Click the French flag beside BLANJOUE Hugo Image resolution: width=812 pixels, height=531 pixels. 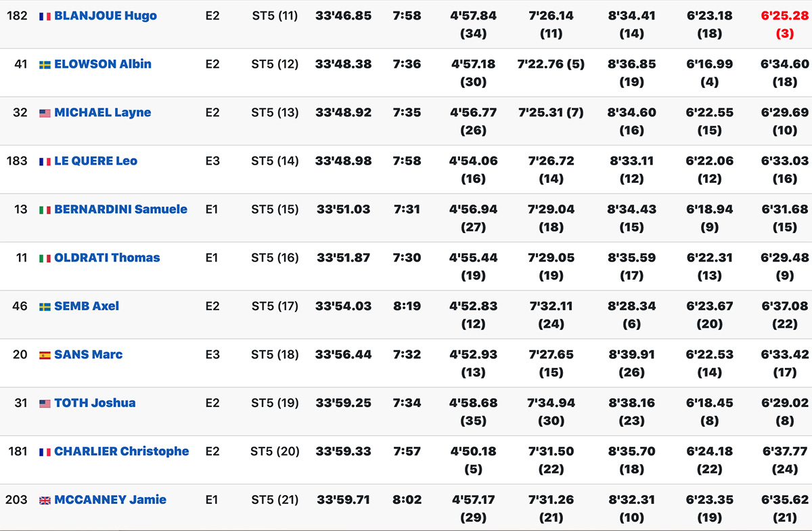point(45,16)
